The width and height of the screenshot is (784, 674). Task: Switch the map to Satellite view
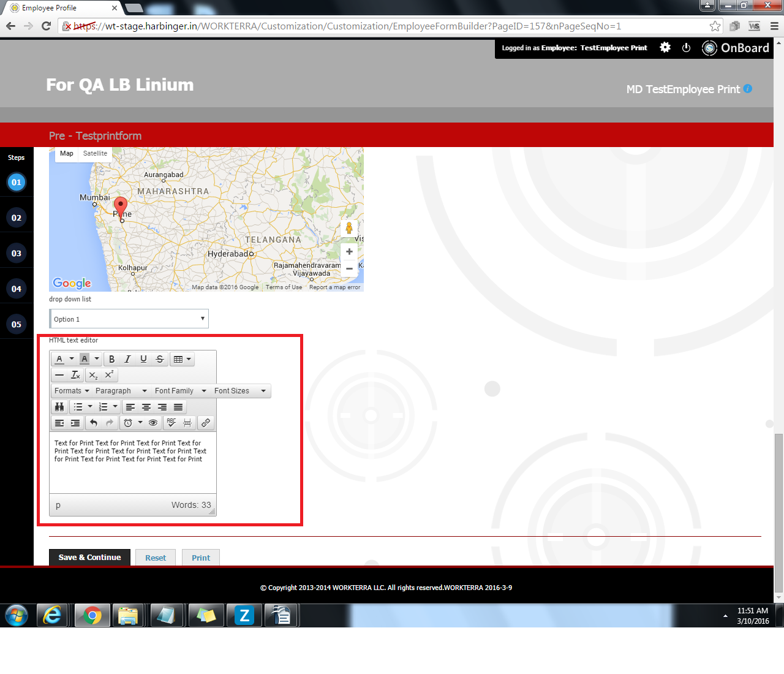click(x=95, y=154)
